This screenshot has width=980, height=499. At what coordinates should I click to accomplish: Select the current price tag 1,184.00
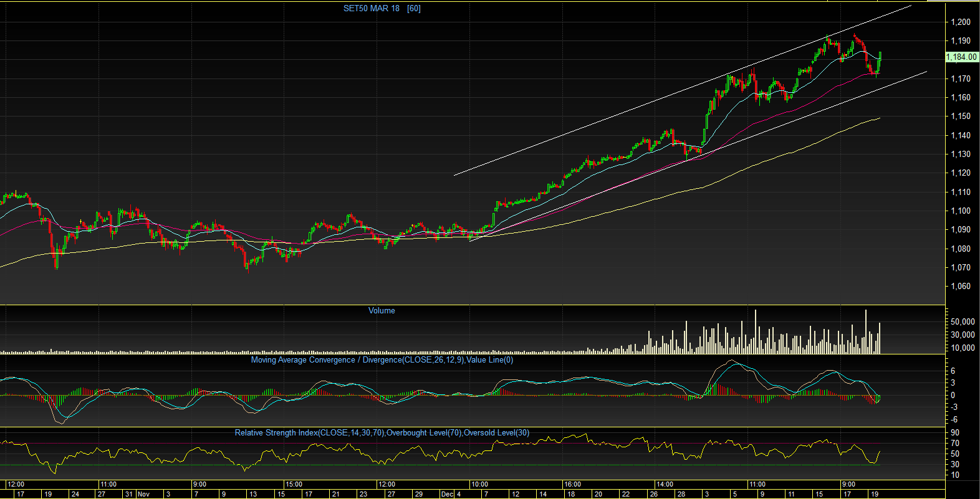(x=961, y=57)
